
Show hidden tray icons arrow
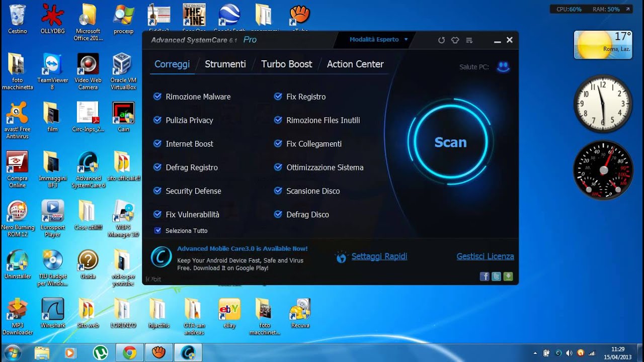(534, 353)
